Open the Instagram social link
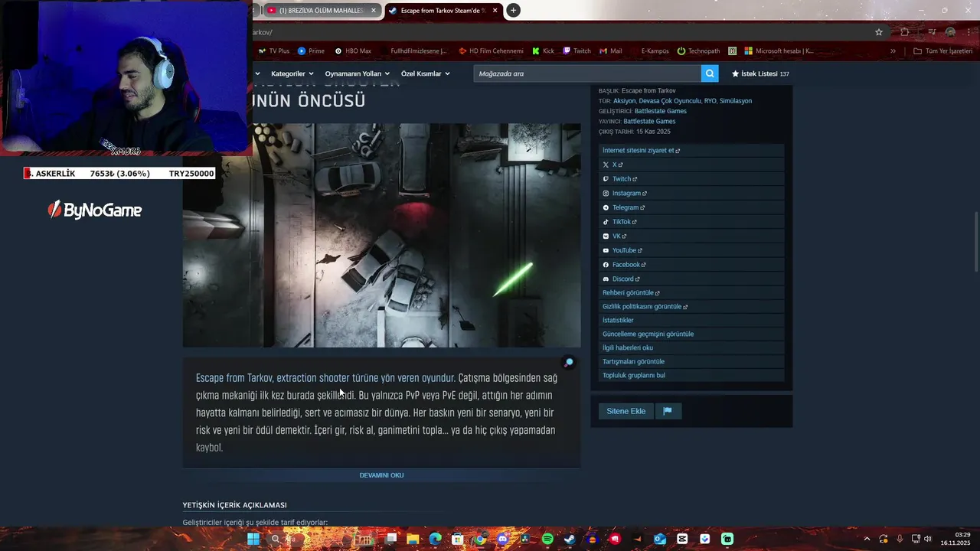Screen dimensions: 980x551 tap(691, 194)
